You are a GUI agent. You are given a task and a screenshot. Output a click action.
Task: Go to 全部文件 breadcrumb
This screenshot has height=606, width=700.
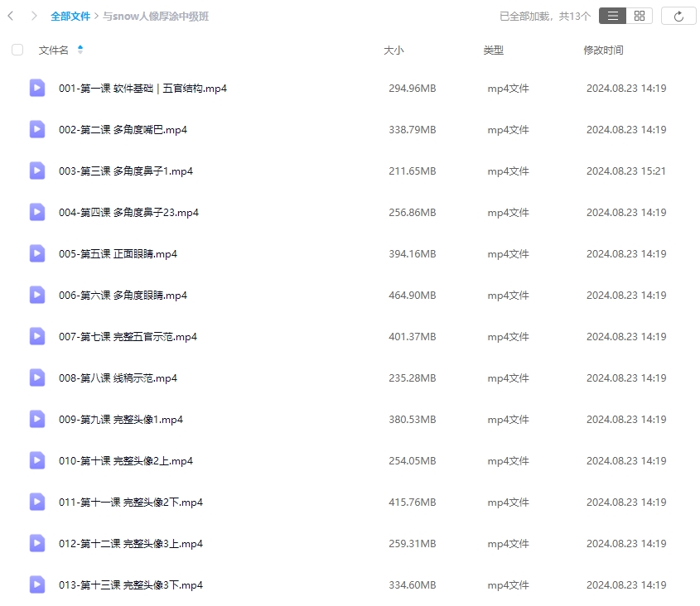(x=70, y=16)
